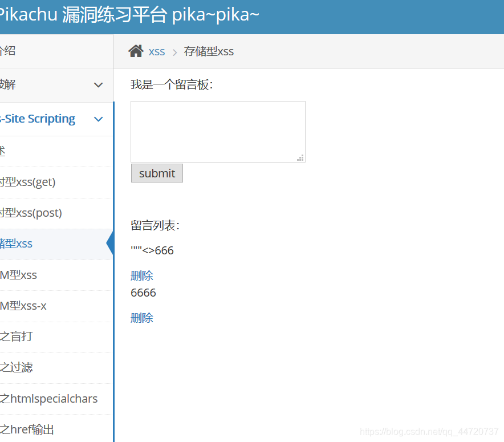The height and width of the screenshot is (442, 504).
Task: Open the 型xss(get) sidebar item
Action: [x=27, y=183]
